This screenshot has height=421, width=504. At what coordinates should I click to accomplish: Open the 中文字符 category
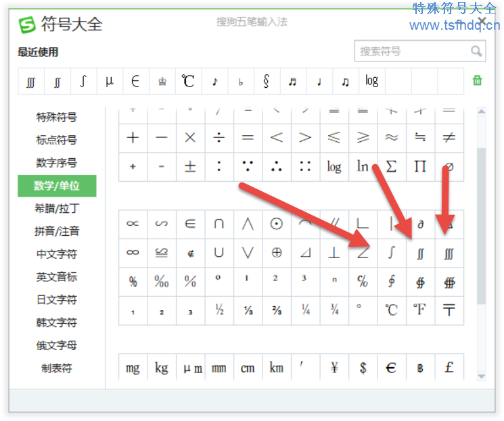[x=57, y=254]
